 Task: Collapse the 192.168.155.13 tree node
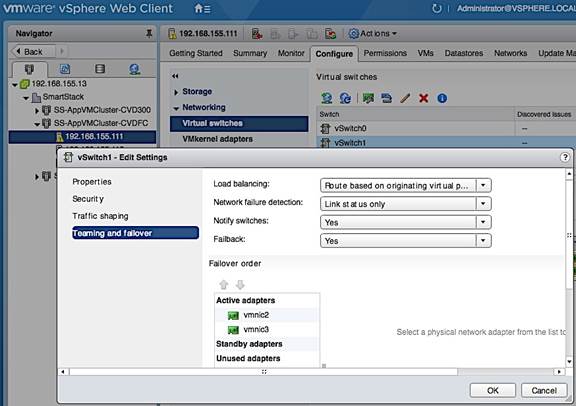pos(15,85)
